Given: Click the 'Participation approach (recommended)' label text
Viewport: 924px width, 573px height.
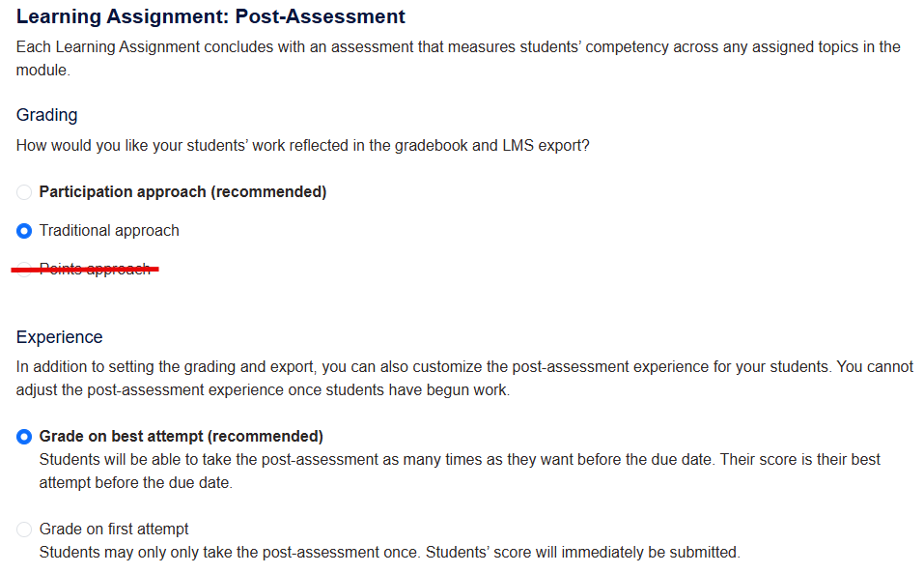Looking at the screenshot, I should coord(182,192).
